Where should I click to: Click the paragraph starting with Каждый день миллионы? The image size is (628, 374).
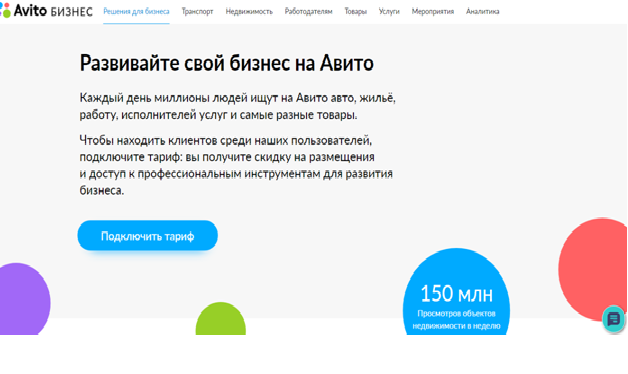click(x=238, y=106)
